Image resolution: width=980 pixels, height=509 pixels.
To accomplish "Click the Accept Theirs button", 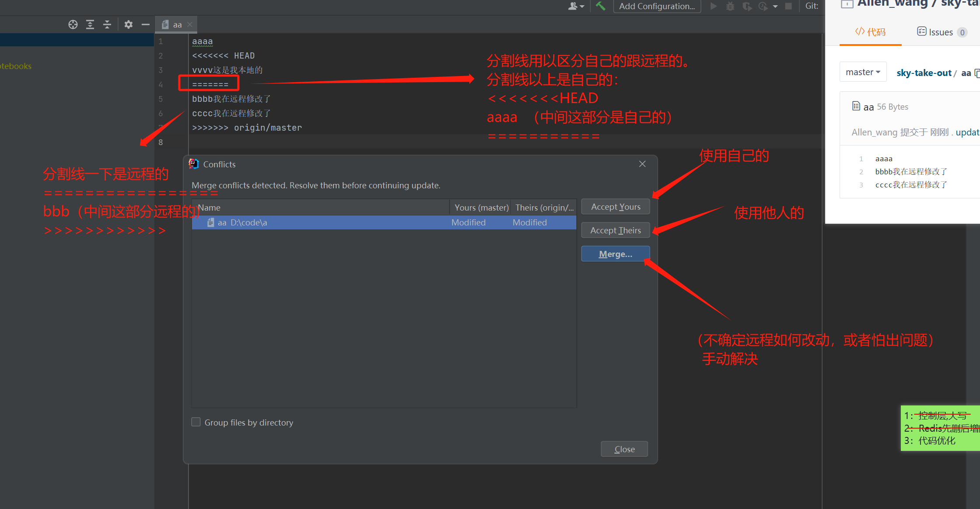I will [615, 230].
